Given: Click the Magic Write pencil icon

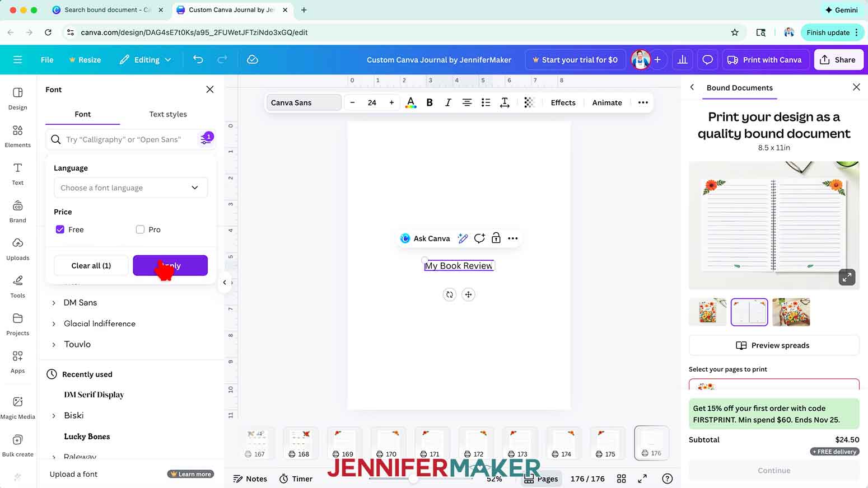Looking at the screenshot, I should tap(463, 238).
